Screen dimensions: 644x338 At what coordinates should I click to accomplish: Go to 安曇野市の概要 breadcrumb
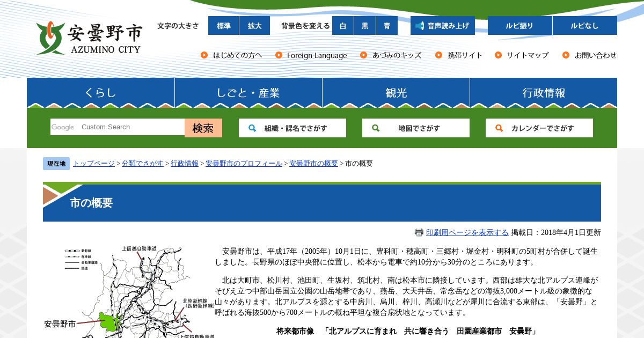[x=313, y=164]
